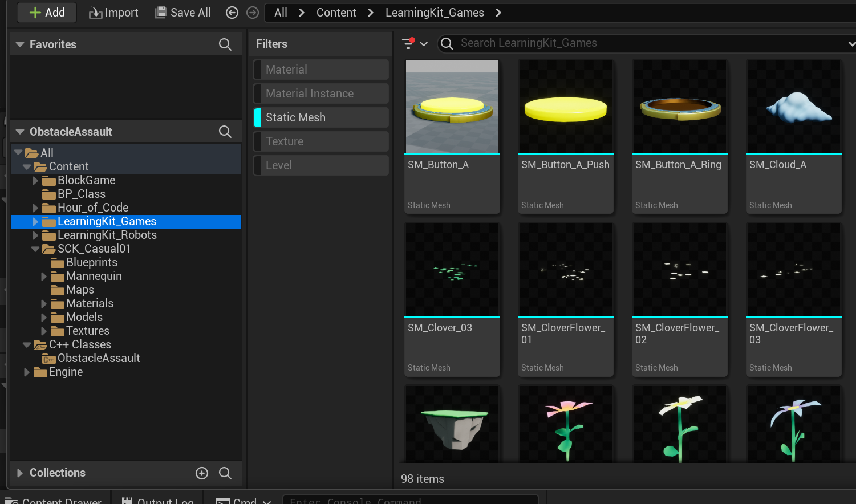
Task: Go forward with the history forward arrow
Action: coord(253,13)
